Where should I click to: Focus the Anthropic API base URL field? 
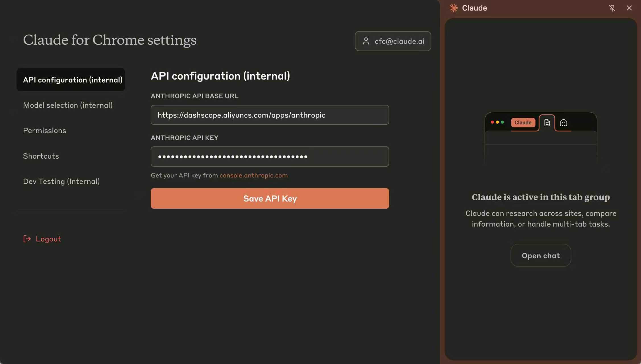pyautogui.click(x=270, y=115)
